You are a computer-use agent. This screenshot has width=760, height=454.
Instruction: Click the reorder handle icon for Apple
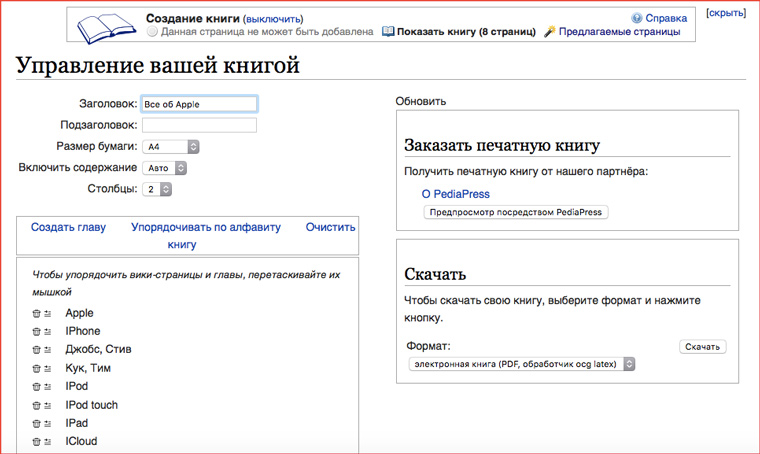[x=48, y=313]
